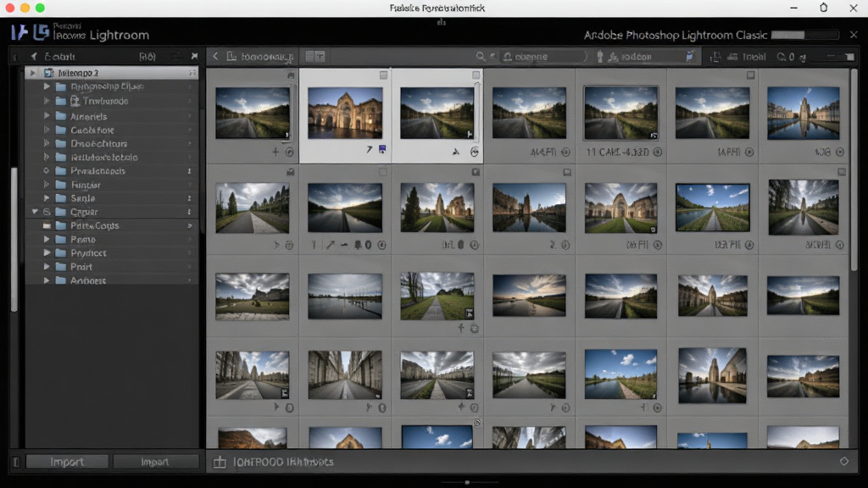Toggle the checkbox on the selected road thumbnail
The width and height of the screenshot is (868, 488).
pos(476,75)
